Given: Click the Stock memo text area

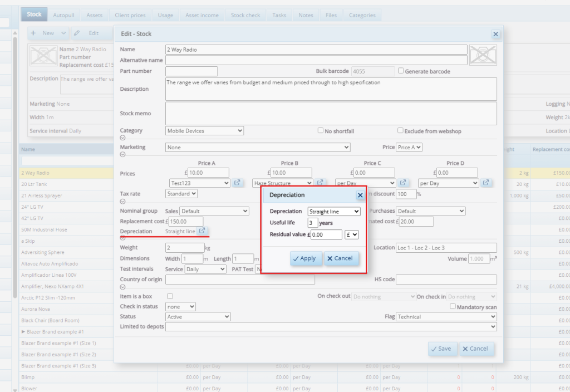Looking at the screenshot, I should (331, 114).
